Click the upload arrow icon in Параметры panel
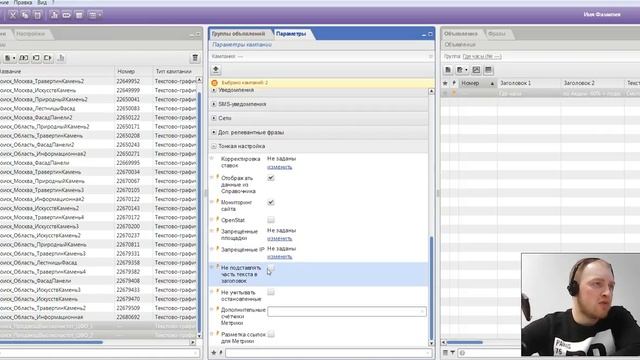This screenshot has height=360, width=640. click(216, 70)
